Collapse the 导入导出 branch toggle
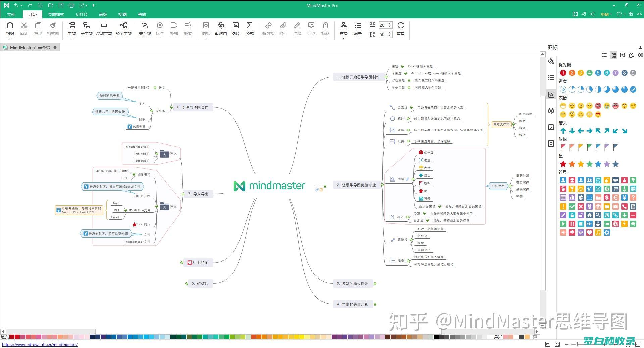Image resolution: width=644 pixels, height=348 pixels. [183, 194]
